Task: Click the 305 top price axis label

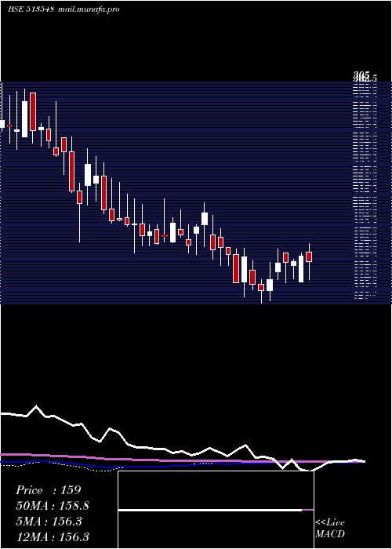Action: 361,75
